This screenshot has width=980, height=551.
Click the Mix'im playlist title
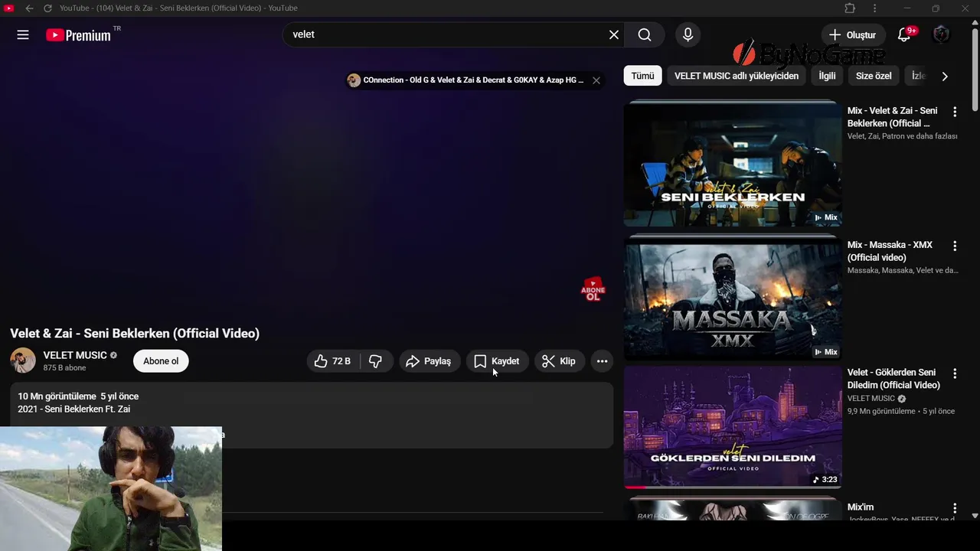click(x=861, y=507)
